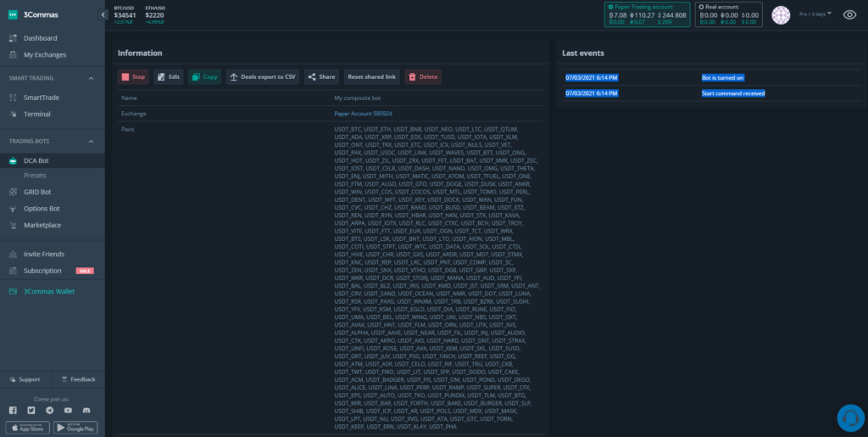The width and height of the screenshot is (868, 437).
Task: Open Invite Friends page
Action: click(44, 255)
